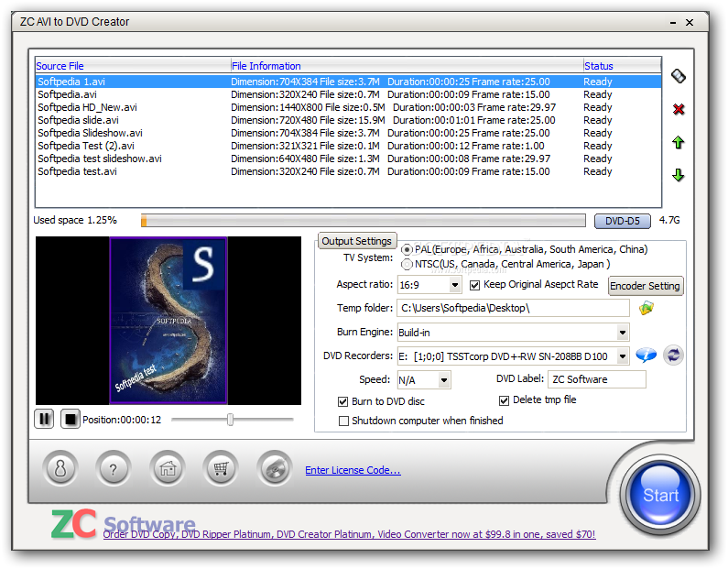728x569 pixels.
Task: Click the video preview thumbnail
Action: (x=168, y=321)
